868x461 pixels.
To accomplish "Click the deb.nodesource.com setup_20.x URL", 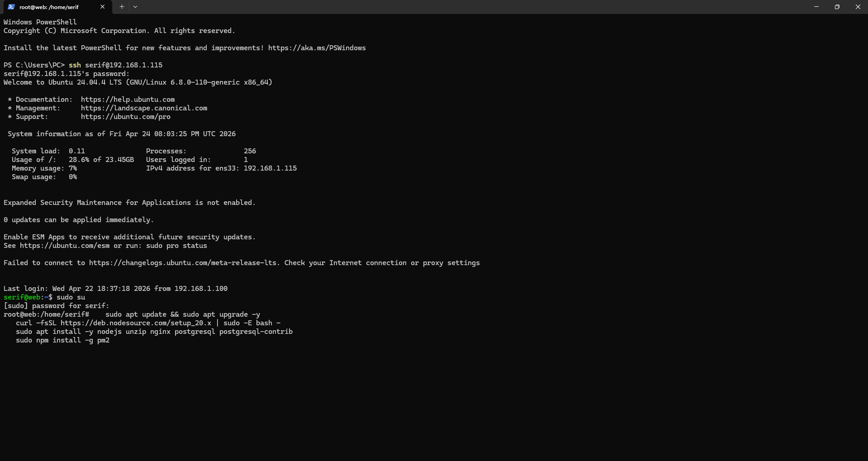I will [136, 323].
